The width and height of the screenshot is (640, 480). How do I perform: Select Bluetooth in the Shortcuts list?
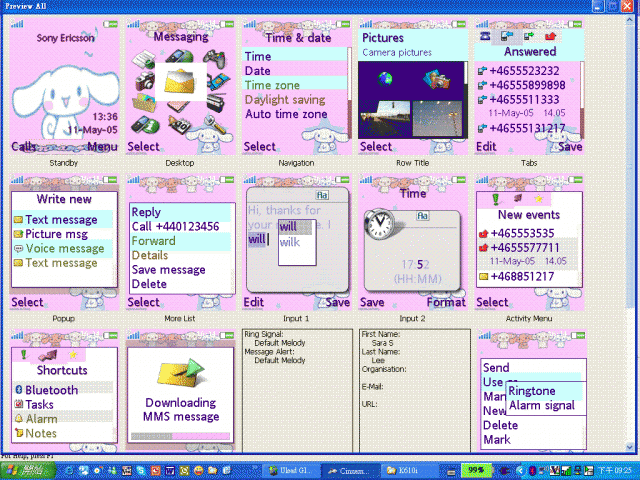(63, 390)
